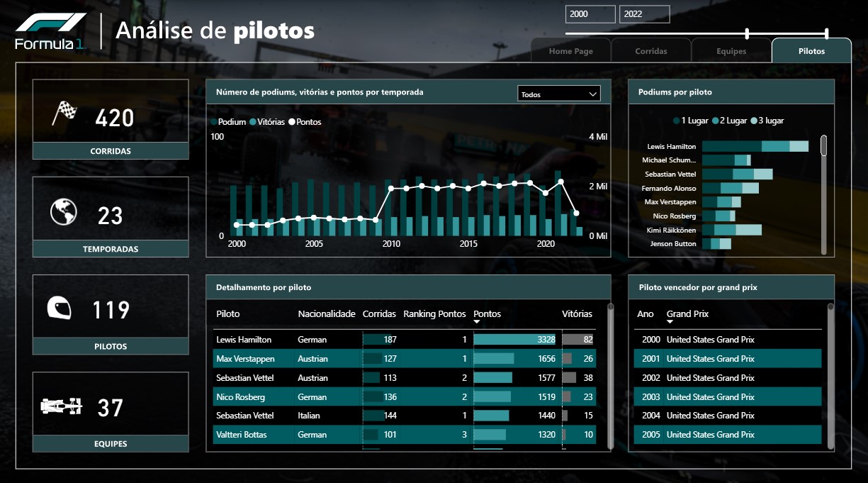Click the grand prix table scrollbar
868x483 pixels.
click(831, 376)
